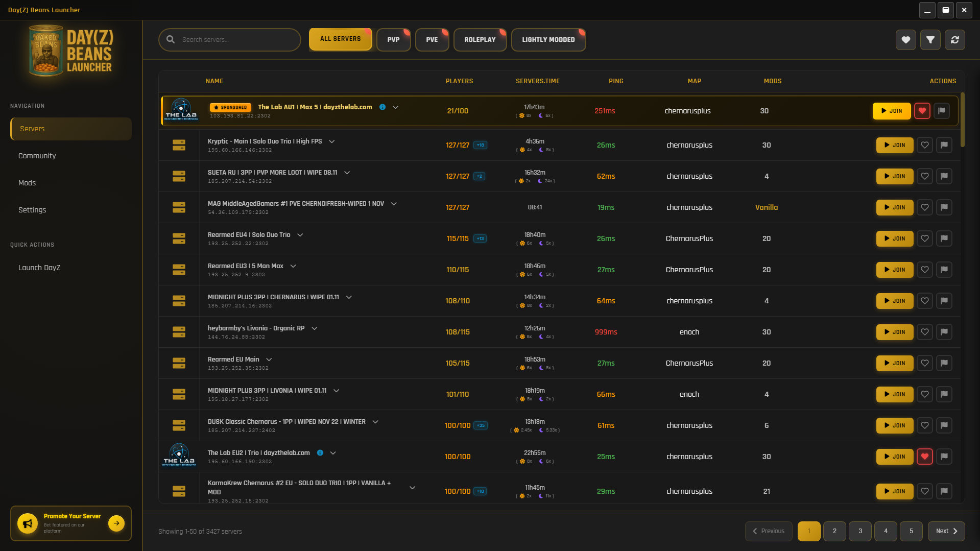Refresh the server list
The width and height of the screenshot is (980, 551).
point(954,40)
